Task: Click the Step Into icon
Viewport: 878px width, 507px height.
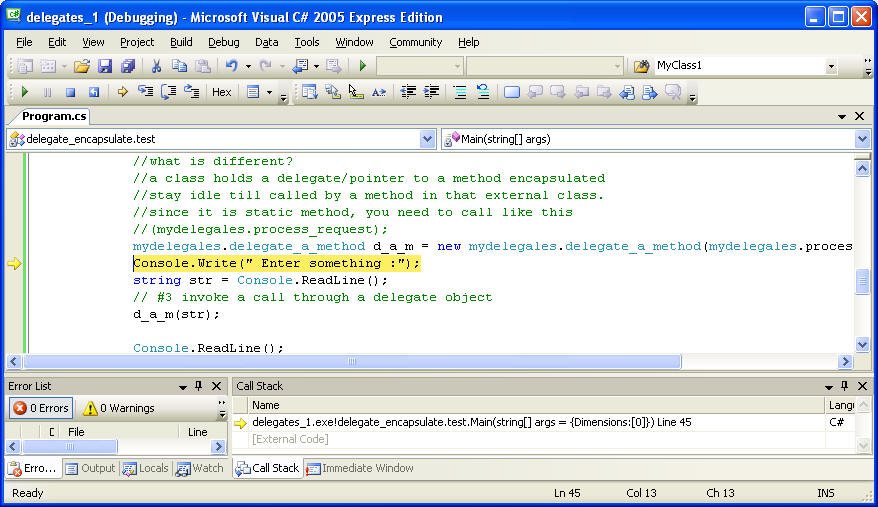Action: click(145, 92)
